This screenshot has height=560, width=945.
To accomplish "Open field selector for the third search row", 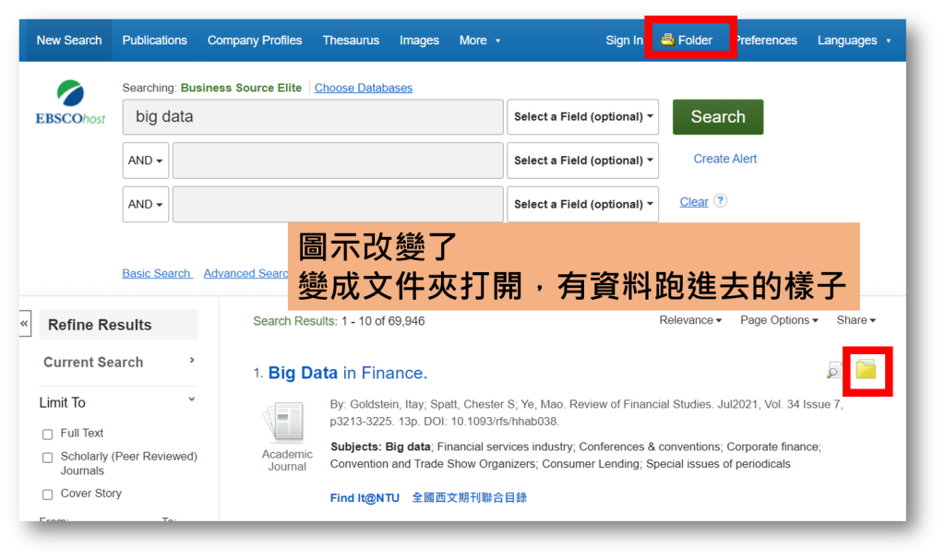I will (x=583, y=204).
